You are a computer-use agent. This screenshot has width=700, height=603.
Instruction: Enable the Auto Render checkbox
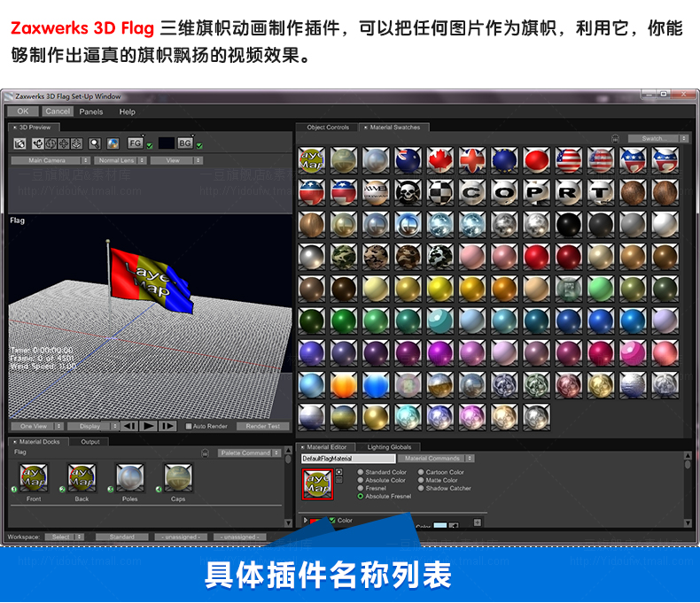click(189, 426)
